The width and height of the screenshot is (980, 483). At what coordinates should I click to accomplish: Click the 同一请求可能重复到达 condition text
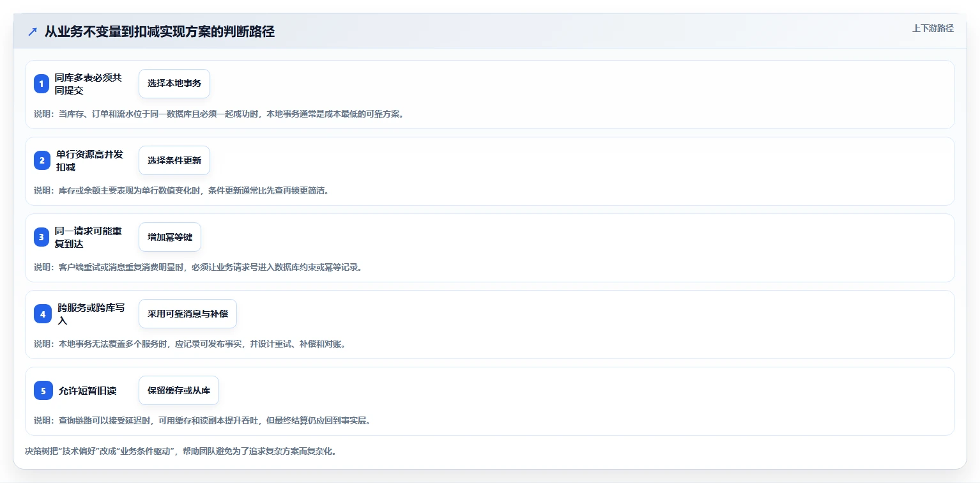[x=88, y=237]
